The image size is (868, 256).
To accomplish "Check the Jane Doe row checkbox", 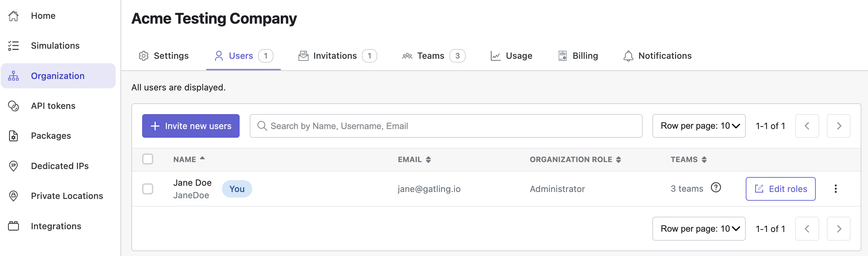I will point(148,189).
